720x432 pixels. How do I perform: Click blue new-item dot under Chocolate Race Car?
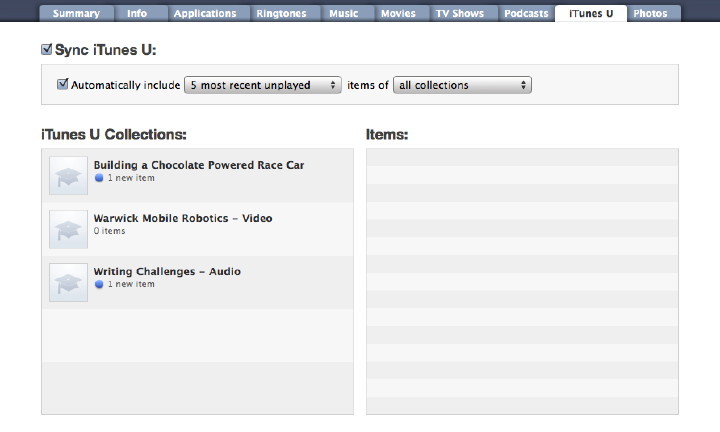(x=99, y=178)
